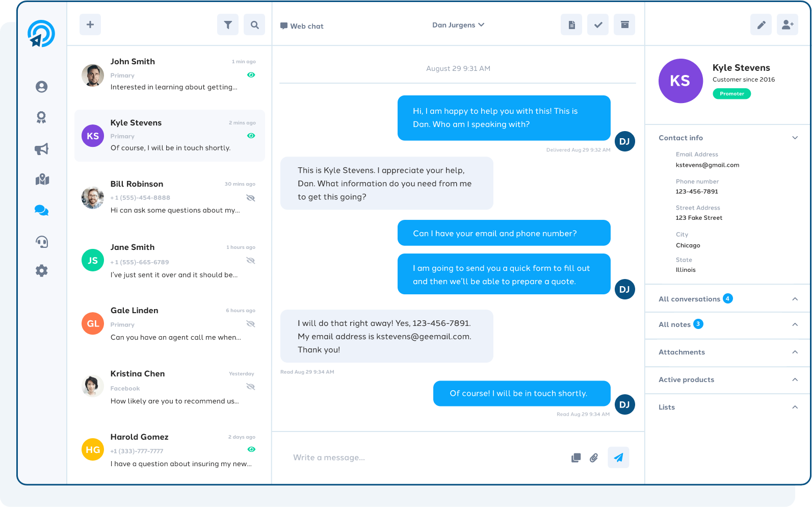Viewport: 812px width, 507px height.
Task: Open the megaphone campaigns sidebar icon
Action: pos(42,149)
